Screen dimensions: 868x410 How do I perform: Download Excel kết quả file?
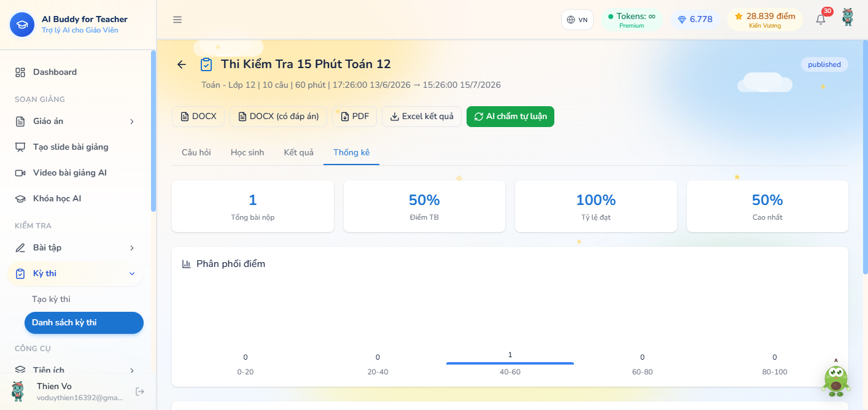(x=422, y=117)
